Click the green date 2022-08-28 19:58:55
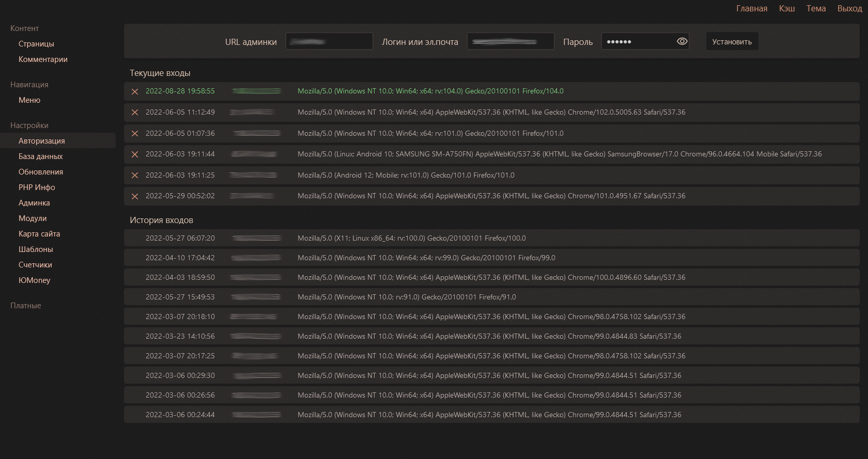Screen dimensions: 868x459 pyautogui.click(x=180, y=91)
